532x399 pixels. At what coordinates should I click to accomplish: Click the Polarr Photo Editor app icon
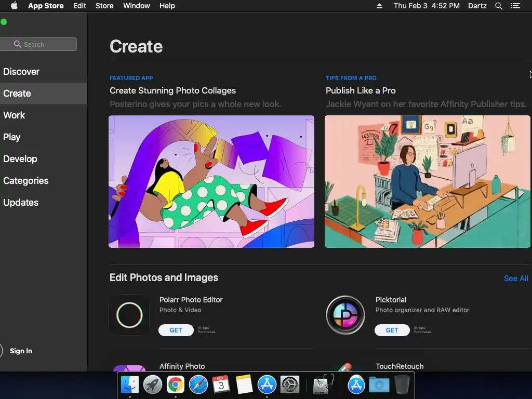(x=129, y=315)
